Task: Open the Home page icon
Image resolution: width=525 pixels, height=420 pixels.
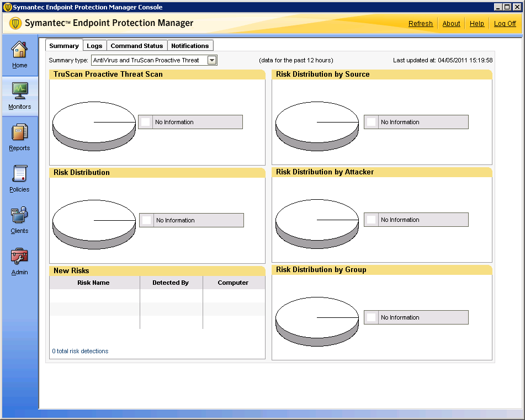Action: coord(19,50)
